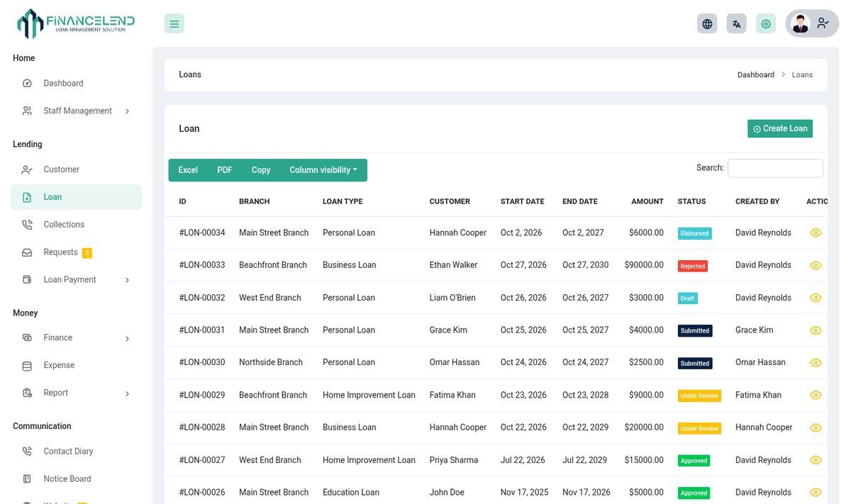The image size is (851, 504).
Task: Click the Collections phone icon
Action: 27,225
